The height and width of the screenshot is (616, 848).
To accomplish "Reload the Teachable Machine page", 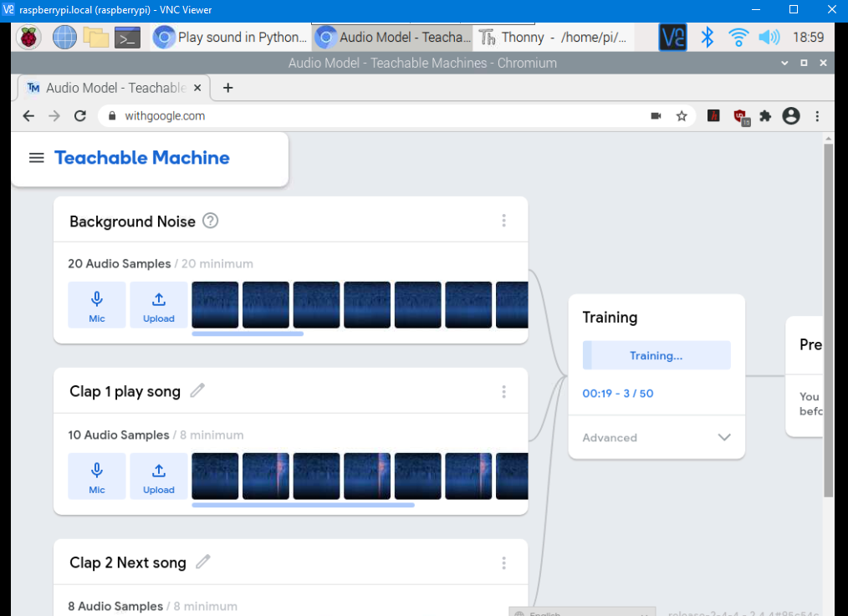I will 80,115.
